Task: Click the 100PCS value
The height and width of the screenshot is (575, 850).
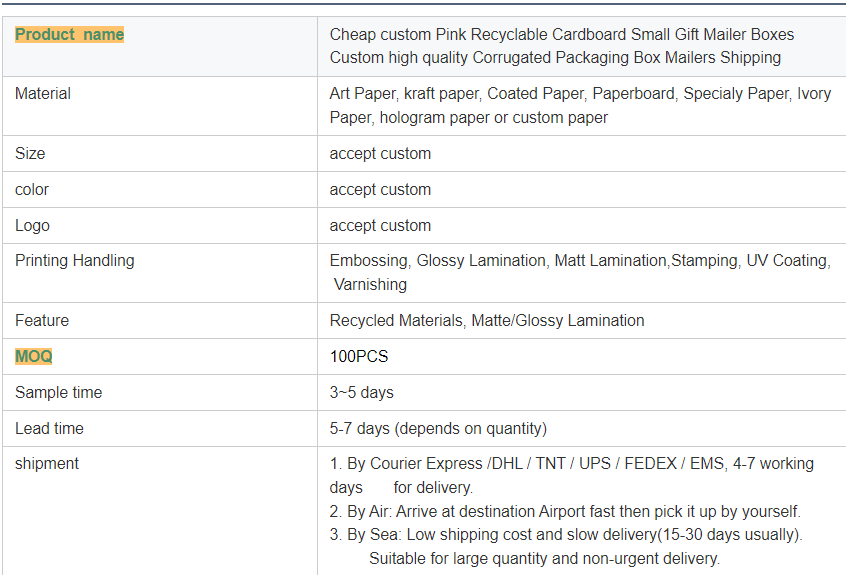Action: [359, 357]
